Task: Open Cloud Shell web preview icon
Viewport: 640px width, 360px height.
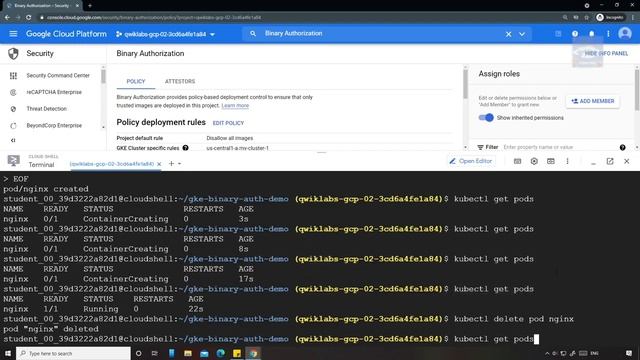Action: 551,161
